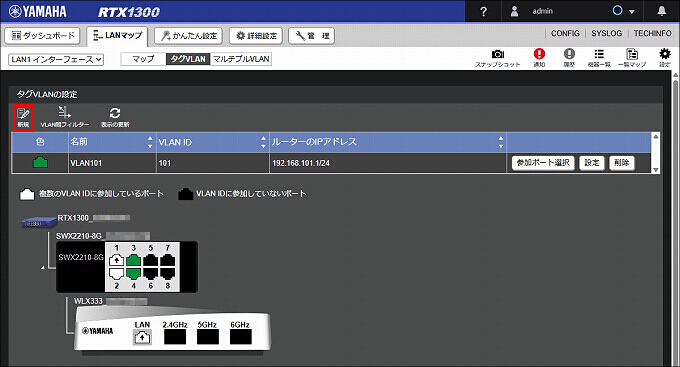The height and width of the screenshot is (367, 680).
Task: Click port 1 on SWX2210-8G
Action: (116, 260)
